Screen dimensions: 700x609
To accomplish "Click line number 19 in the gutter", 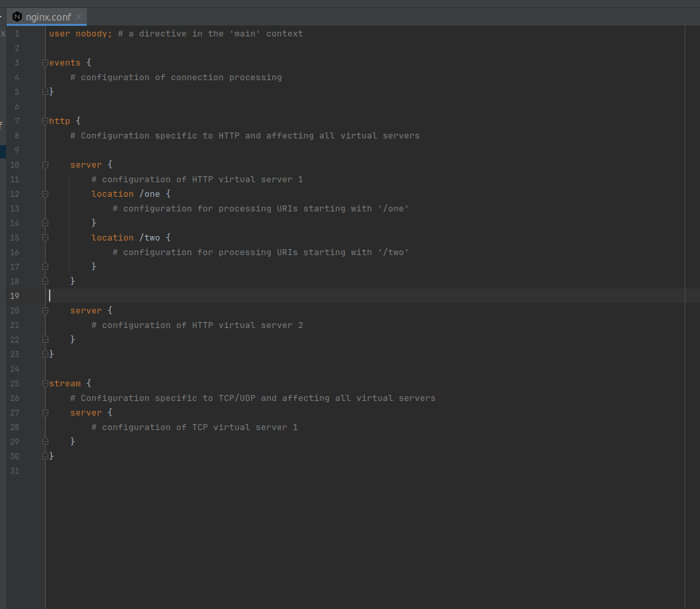I will pyautogui.click(x=15, y=296).
